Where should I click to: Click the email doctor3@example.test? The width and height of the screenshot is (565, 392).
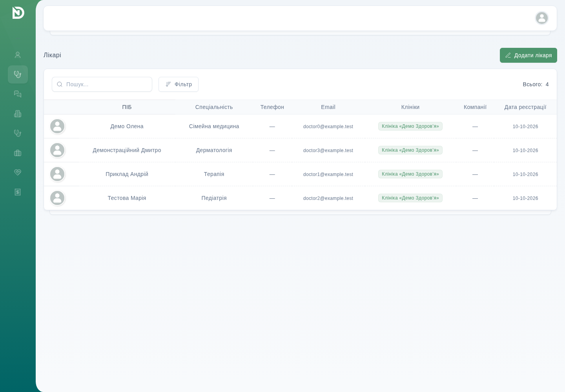[x=328, y=151]
